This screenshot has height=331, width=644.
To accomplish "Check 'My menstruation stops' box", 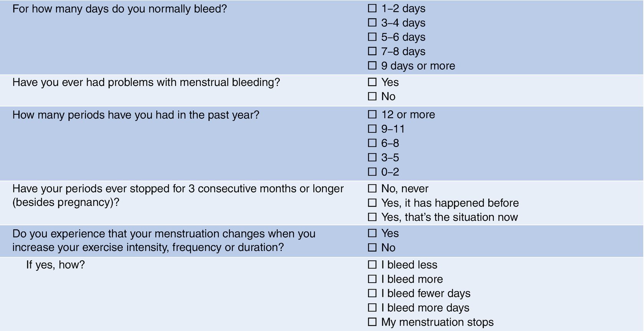I will (x=372, y=322).
